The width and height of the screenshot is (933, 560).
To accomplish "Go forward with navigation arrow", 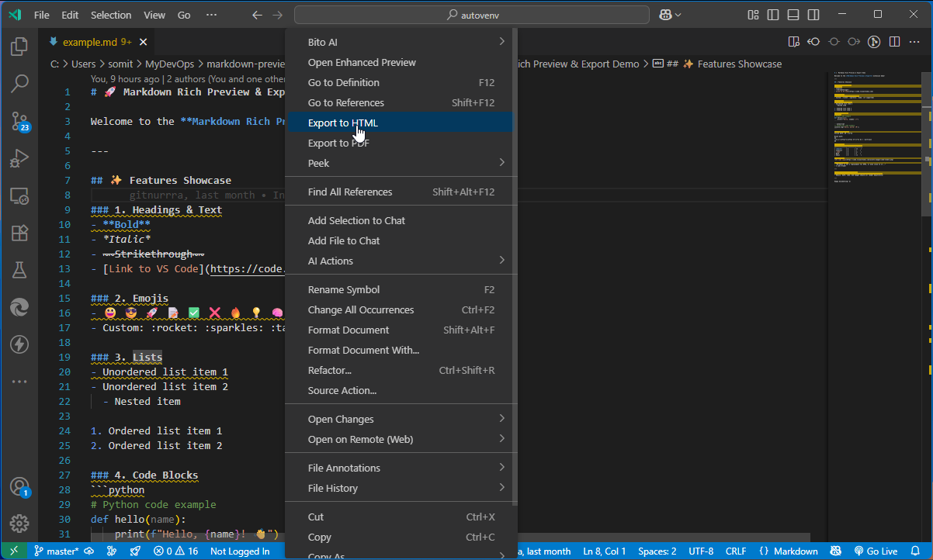I will [278, 15].
